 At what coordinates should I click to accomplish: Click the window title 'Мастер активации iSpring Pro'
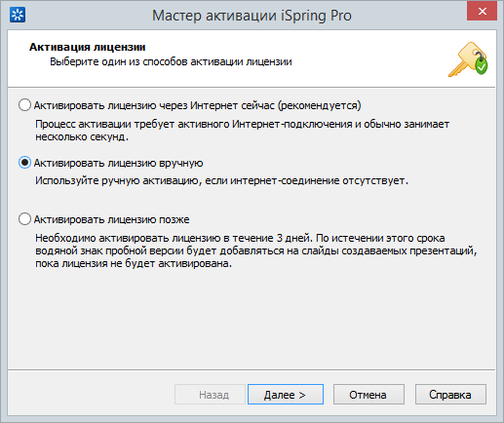(x=252, y=16)
